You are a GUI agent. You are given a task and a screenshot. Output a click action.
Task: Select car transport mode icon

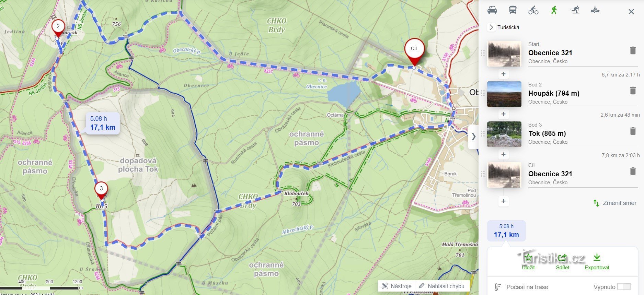point(492,10)
